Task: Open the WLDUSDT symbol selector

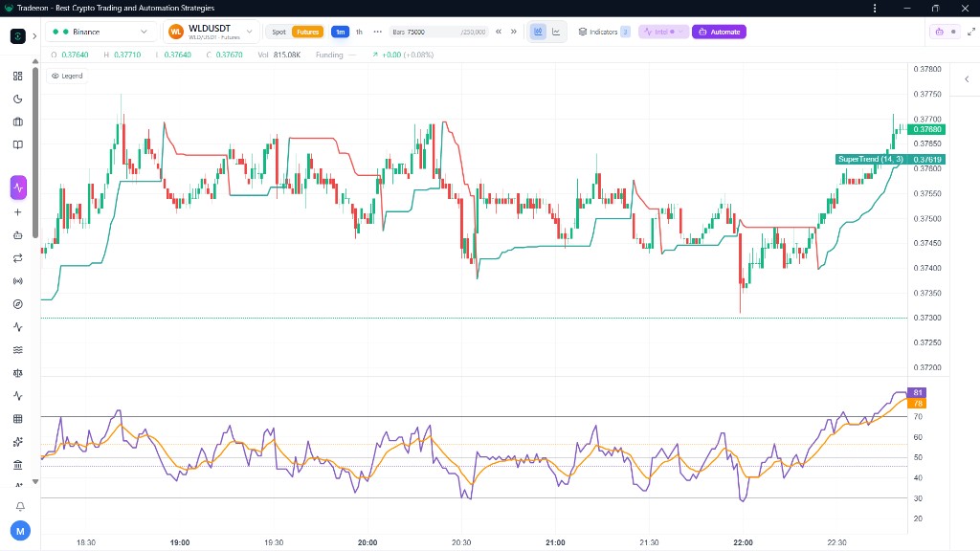Action: click(x=212, y=32)
